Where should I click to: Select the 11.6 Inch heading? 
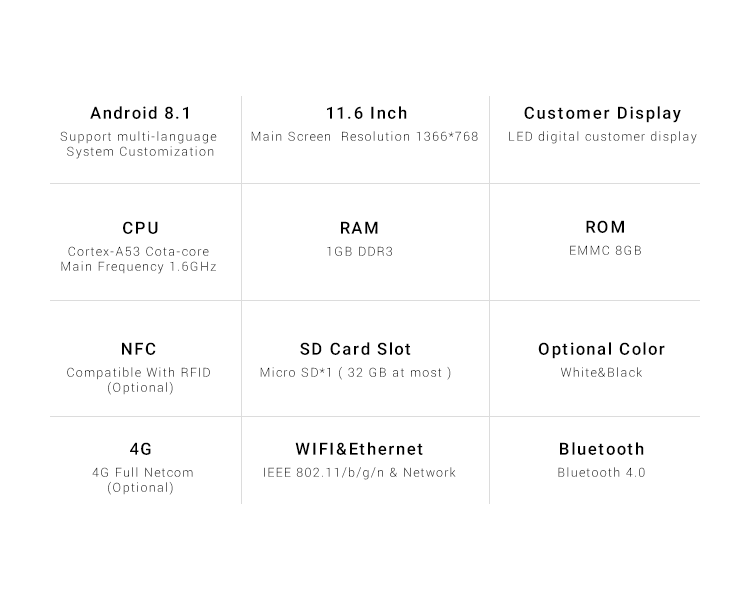pos(367,113)
